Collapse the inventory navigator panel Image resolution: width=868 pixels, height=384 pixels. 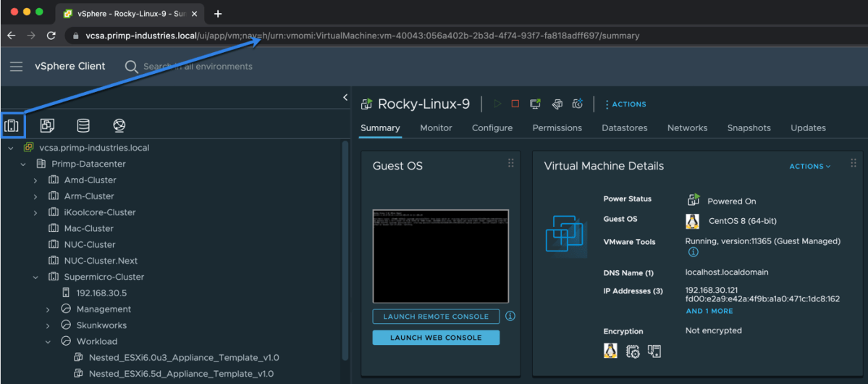click(x=345, y=98)
